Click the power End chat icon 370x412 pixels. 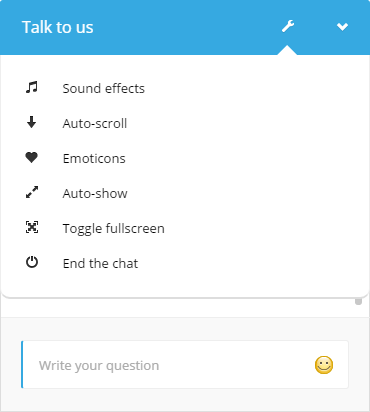(x=32, y=262)
